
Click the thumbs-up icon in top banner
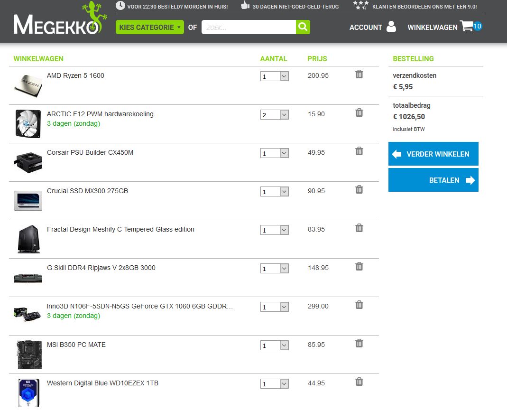[x=245, y=5]
